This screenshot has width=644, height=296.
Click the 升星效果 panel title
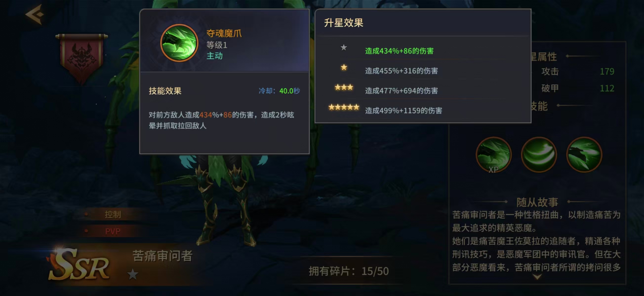[x=343, y=23]
